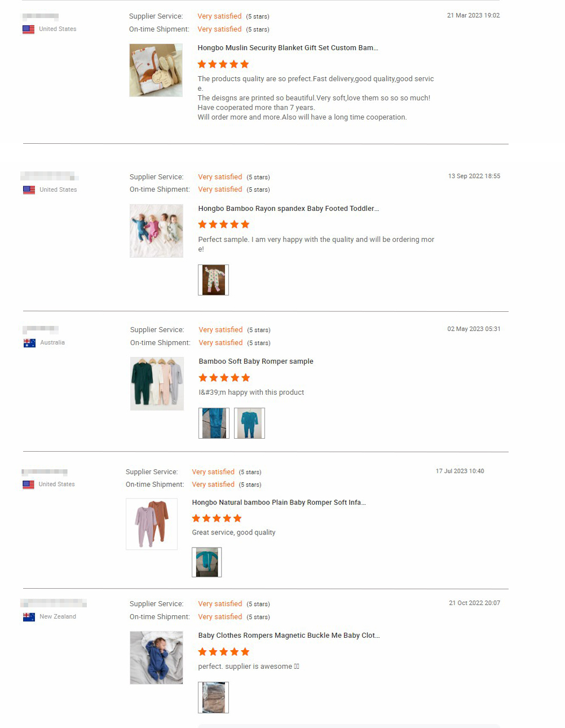
Task: Click US flag beside the 17 Jul 2023 review
Action: coord(28,484)
